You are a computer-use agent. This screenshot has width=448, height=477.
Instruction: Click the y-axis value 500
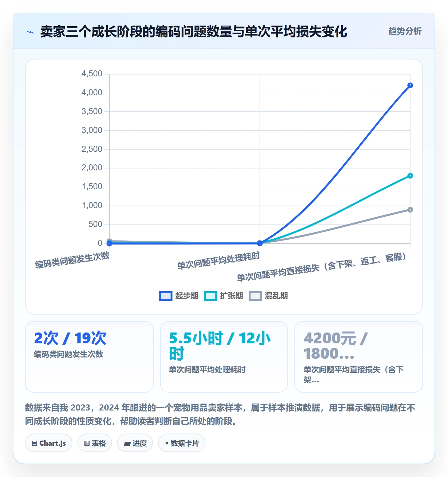click(95, 224)
